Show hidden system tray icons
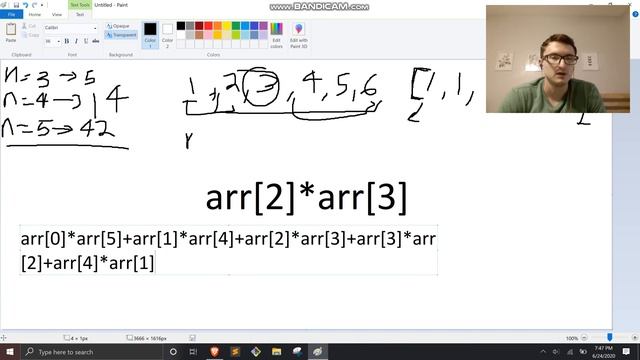This screenshot has height=360, width=640. pos(543,352)
